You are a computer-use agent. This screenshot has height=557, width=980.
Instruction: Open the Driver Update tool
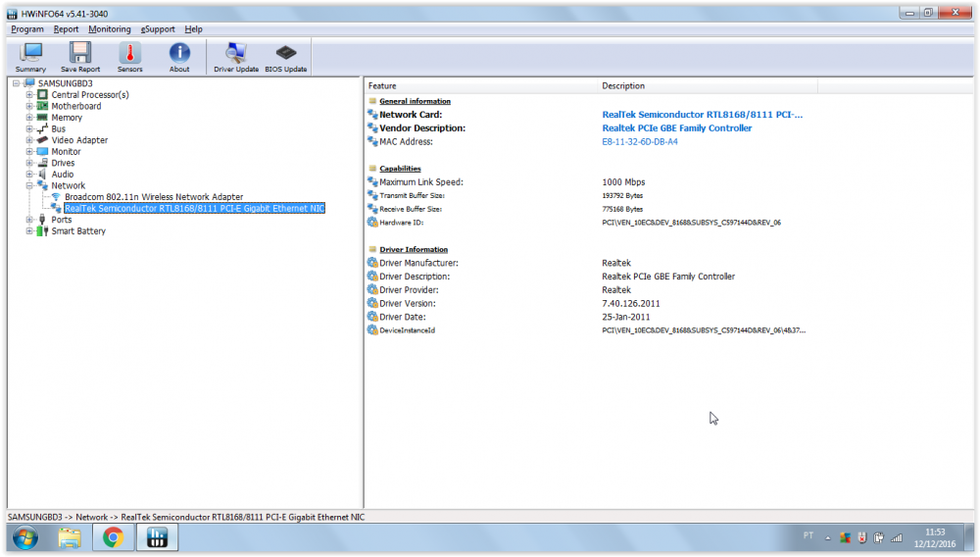point(236,57)
